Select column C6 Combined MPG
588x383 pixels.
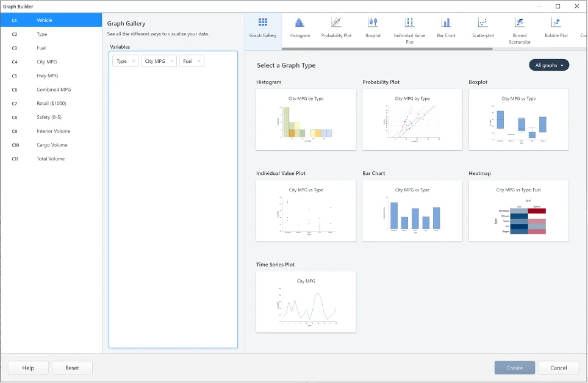(x=51, y=90)
